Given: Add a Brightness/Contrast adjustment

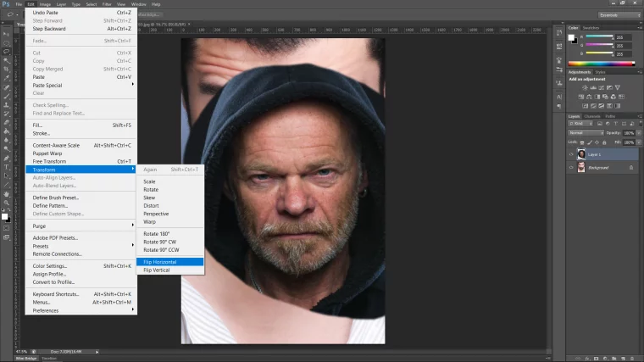Looking at the screenshot, I should [x=585, y=87].
